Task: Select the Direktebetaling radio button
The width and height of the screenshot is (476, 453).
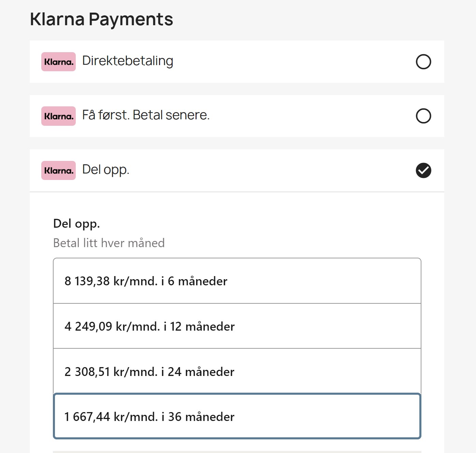Action: coord(423,62)
